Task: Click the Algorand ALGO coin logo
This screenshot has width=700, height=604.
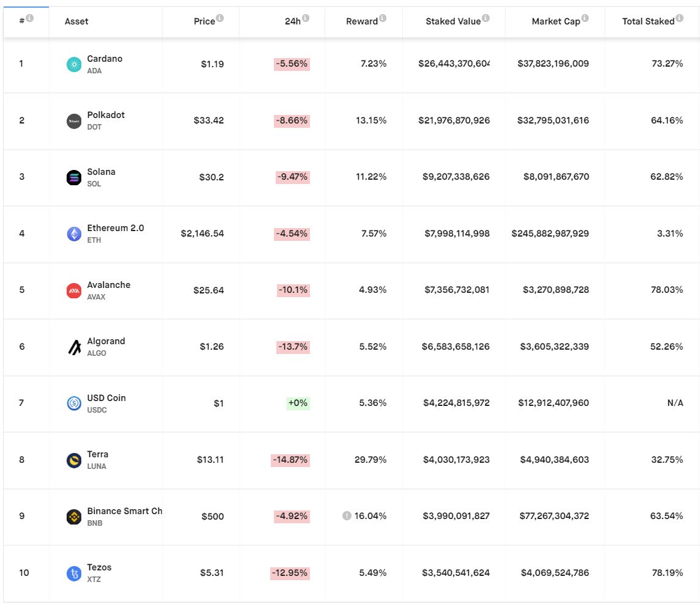Action: (74, 347)
